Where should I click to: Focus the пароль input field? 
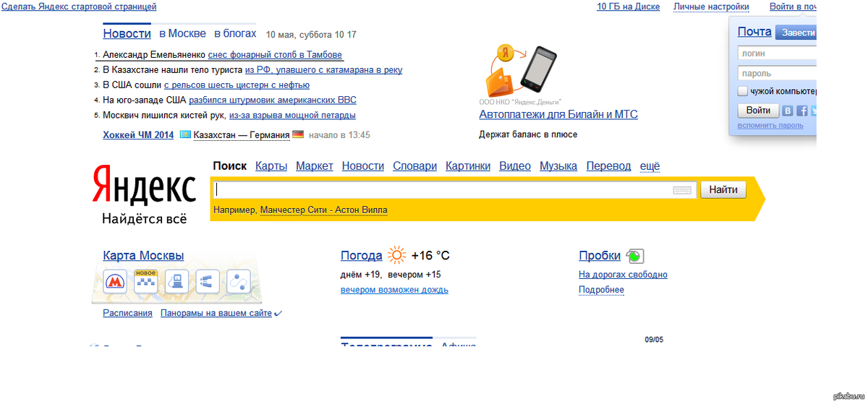[778, 73]
